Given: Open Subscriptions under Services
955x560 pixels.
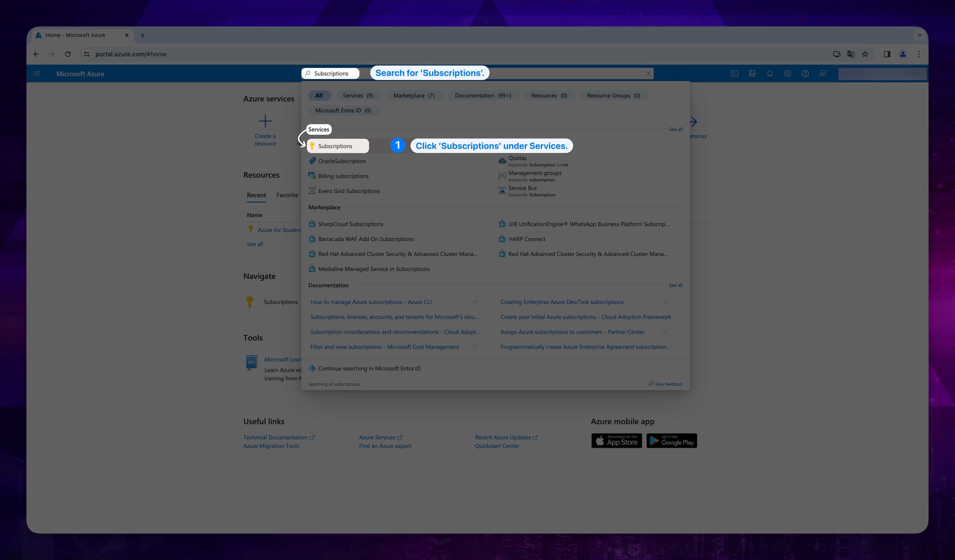Looking at the screenshot, I should (x=338, y=146).
